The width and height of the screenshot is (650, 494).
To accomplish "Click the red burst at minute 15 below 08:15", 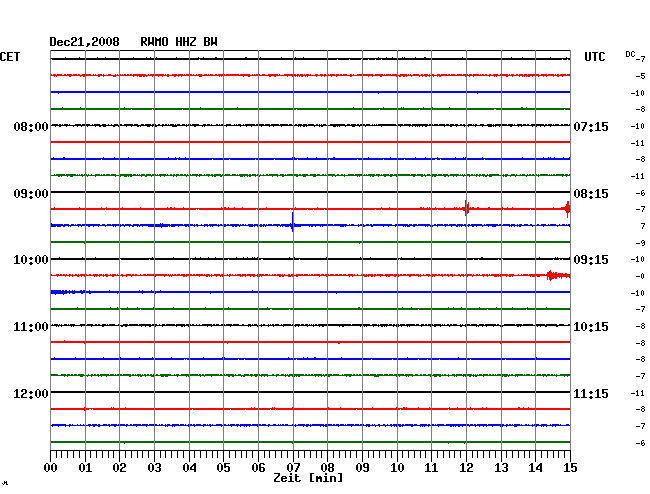I will point(568,209).
